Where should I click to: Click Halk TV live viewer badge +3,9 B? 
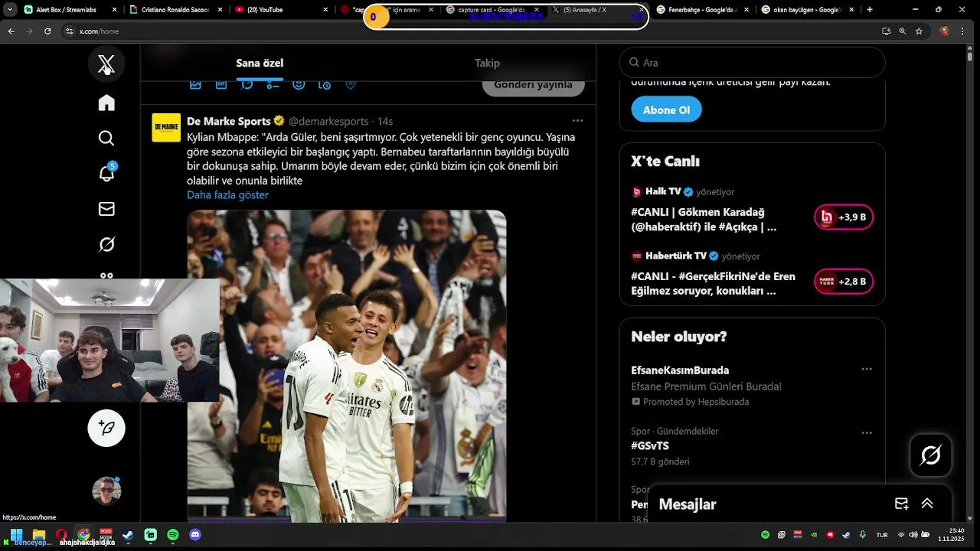tap(844, 217)
